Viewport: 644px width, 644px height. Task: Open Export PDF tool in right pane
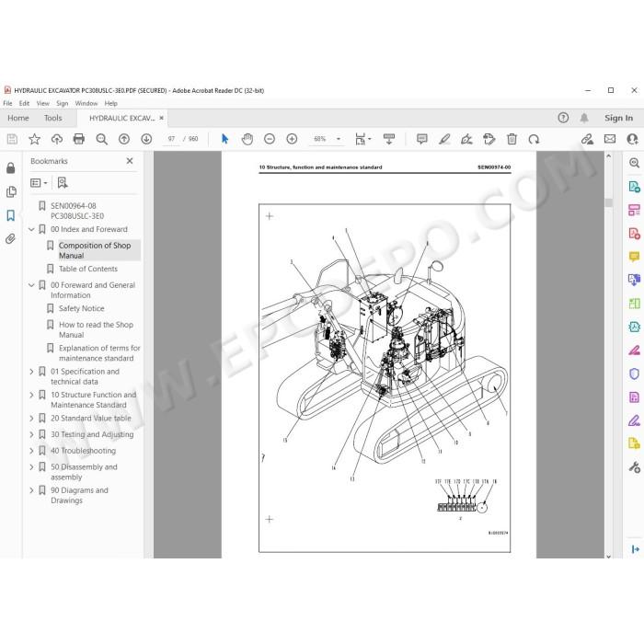634,187
